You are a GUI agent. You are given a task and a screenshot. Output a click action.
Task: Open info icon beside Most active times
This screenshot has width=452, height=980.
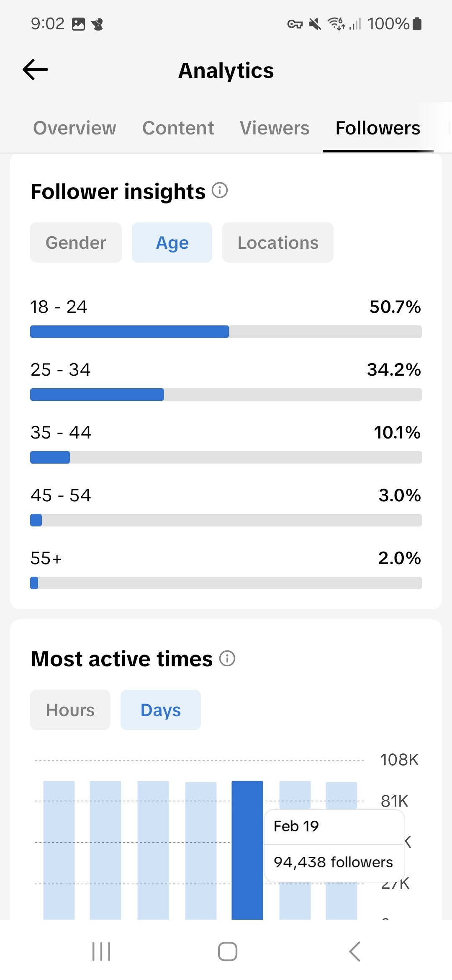click(x=227, y=658)
